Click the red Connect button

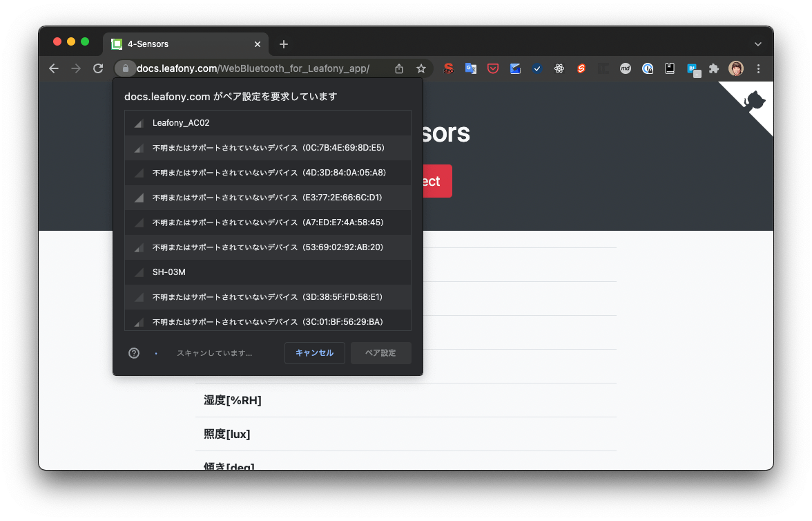[438, 181]
